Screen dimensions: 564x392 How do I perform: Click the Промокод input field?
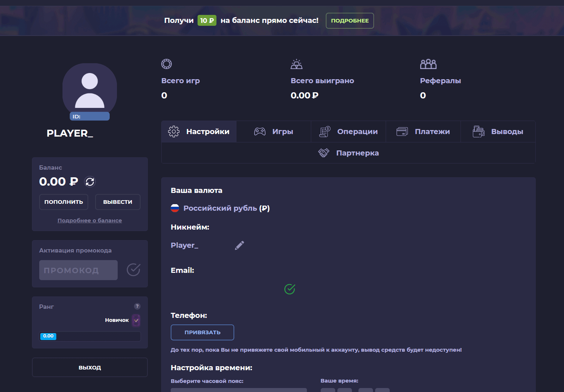click(x=78, y=270)
